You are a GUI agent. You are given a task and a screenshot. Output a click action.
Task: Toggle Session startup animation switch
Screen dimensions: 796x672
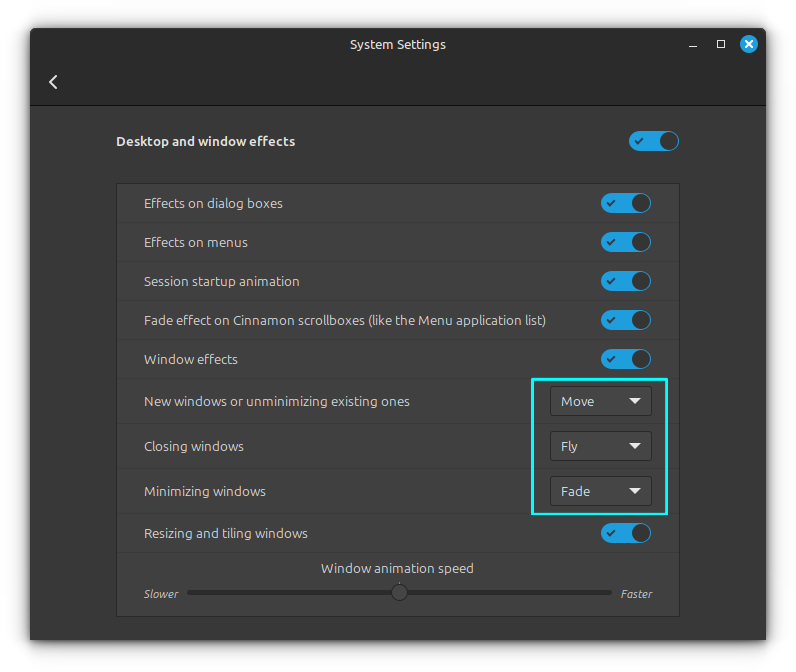[x=626, y=281]
